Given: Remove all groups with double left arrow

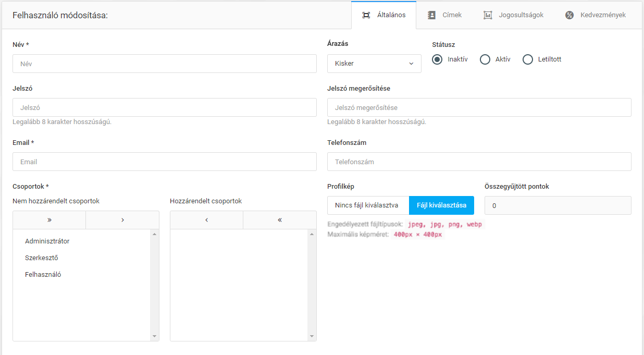Looking at the screenshot, I should (280, 220).
